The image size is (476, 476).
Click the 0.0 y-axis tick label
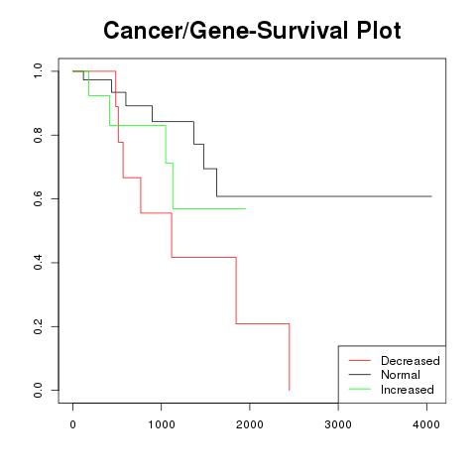[x=38, y=390]
